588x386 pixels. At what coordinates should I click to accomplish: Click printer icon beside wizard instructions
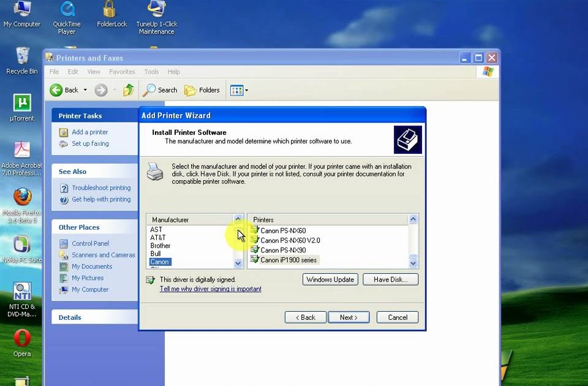point(154,172)
